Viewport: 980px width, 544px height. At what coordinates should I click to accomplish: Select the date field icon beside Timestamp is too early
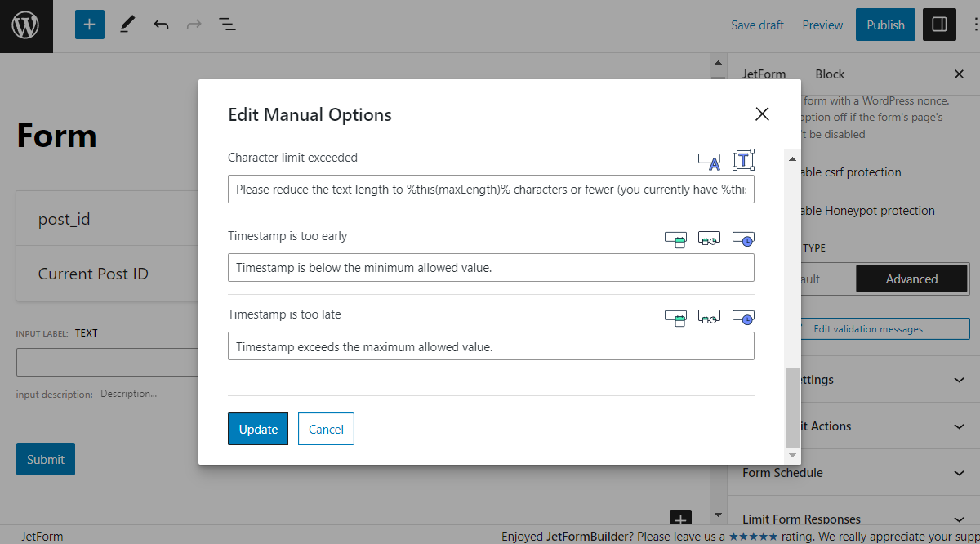coord(675,239)
